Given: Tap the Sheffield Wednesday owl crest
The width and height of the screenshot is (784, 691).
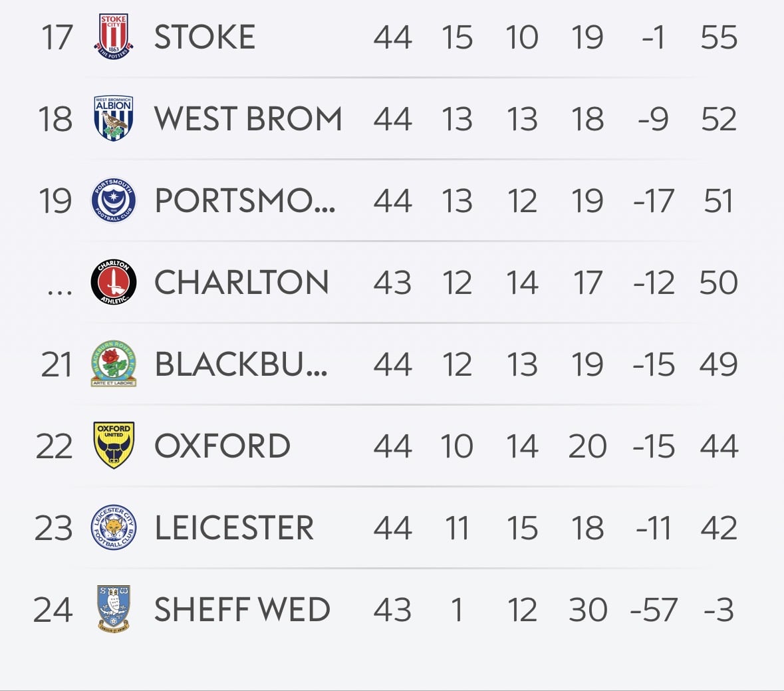Looking at the screenshot, I should pos(114,609).
